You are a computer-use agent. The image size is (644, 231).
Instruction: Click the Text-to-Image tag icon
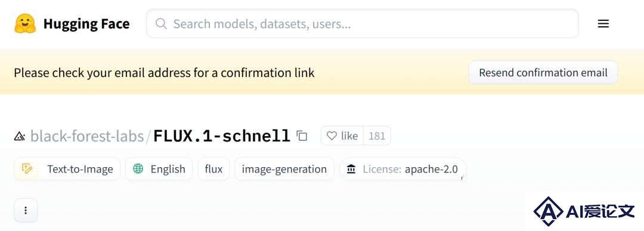click(27, 169)
